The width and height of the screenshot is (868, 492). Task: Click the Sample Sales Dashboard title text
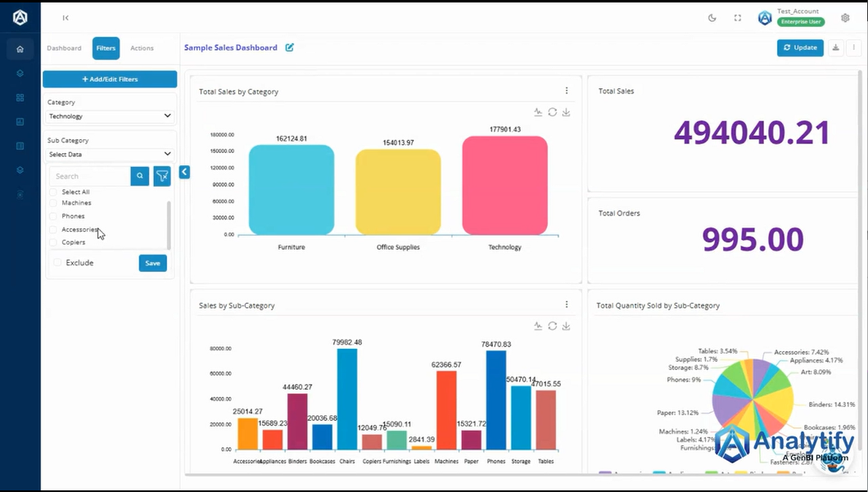coord(230,47)
